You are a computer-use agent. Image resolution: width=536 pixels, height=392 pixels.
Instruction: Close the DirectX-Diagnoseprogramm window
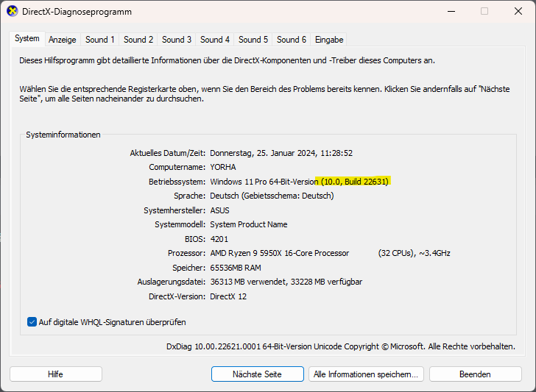tap(518, 11)
